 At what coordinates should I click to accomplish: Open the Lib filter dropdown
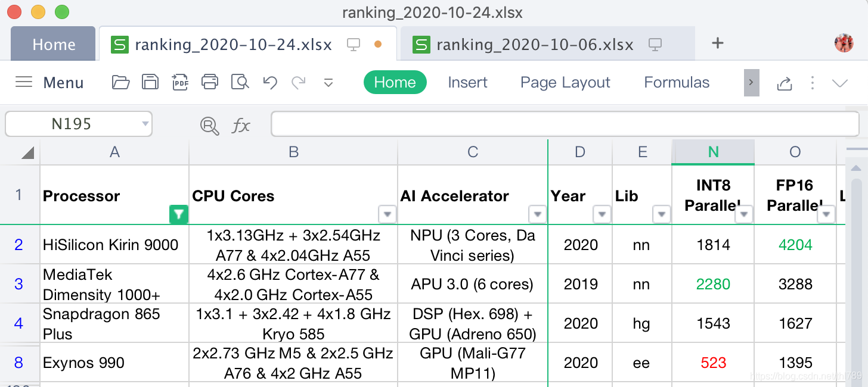662,214
